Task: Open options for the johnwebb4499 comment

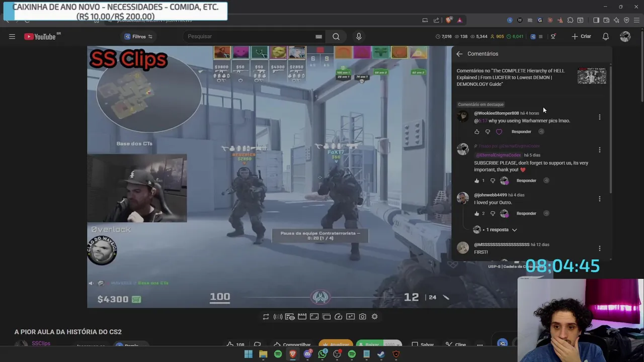Action: 599,199
